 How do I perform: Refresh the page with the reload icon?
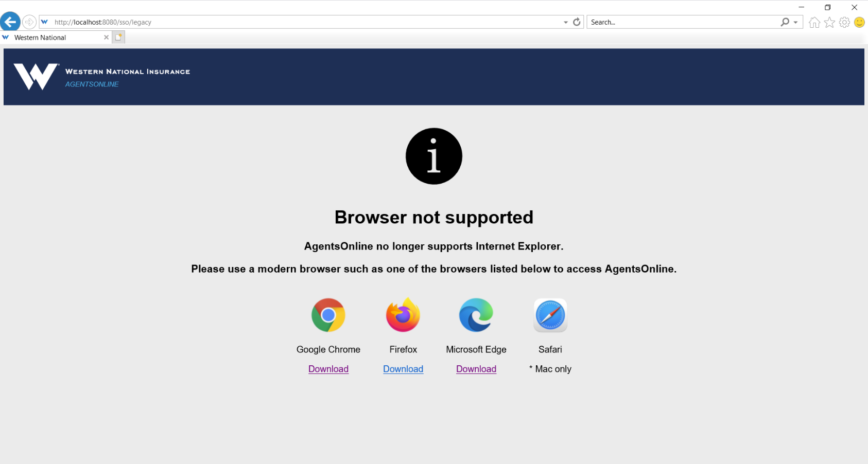577,22
